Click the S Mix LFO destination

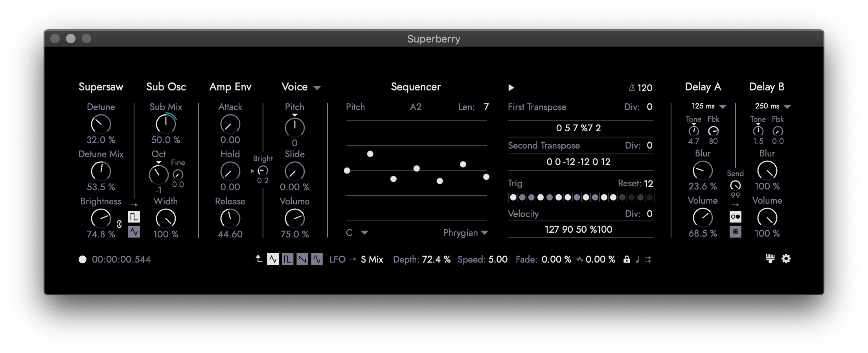(x=371, y=259)
